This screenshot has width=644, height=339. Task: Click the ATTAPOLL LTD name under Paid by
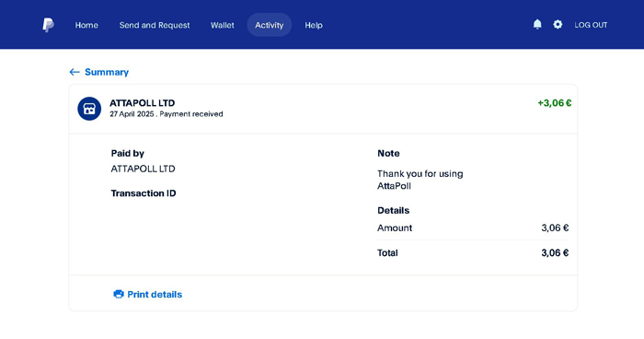tap(143, 169)
